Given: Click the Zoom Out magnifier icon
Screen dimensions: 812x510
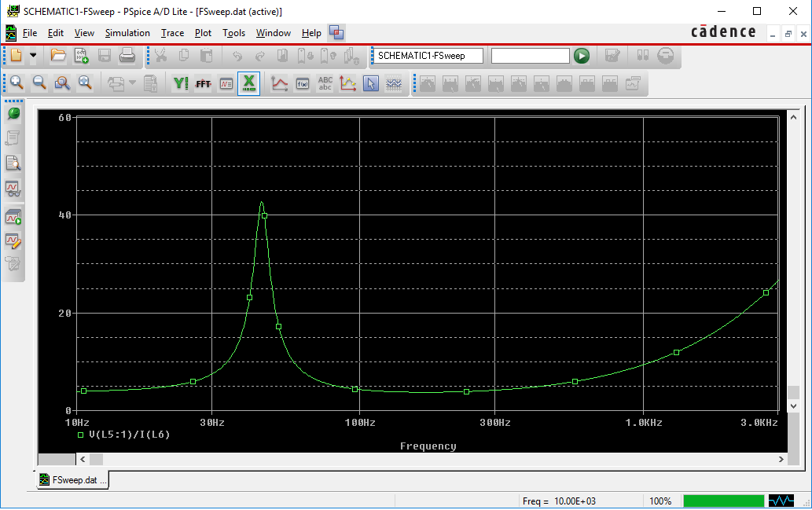Looking at the screenshot, I should (x=39, y=83).
